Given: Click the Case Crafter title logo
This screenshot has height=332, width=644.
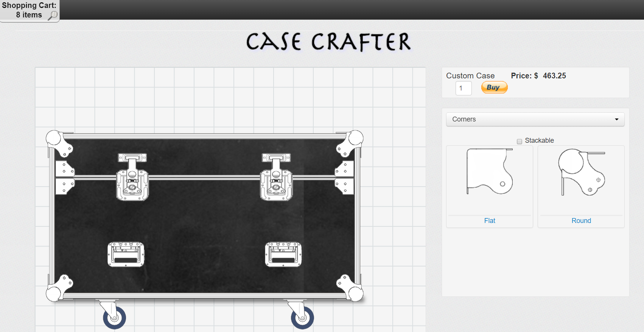Looking at the screenshot, I should [x=328, y=42].
